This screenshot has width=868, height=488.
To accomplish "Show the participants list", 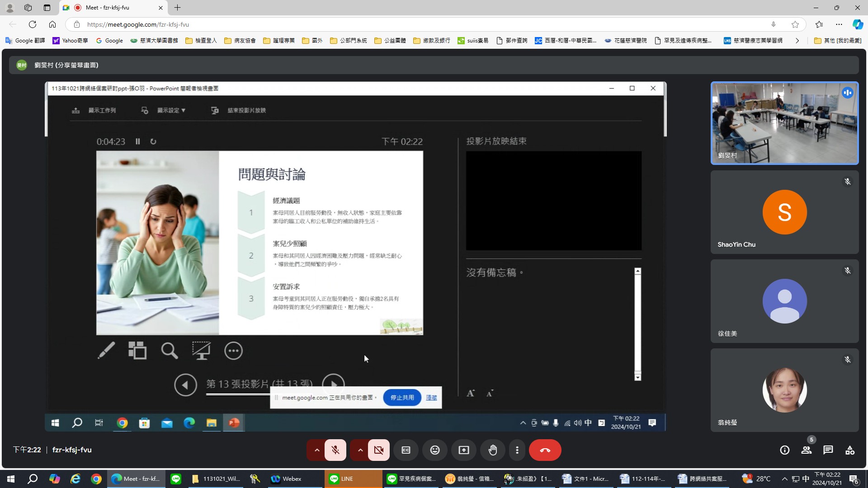I will click(x=807, y=450).
